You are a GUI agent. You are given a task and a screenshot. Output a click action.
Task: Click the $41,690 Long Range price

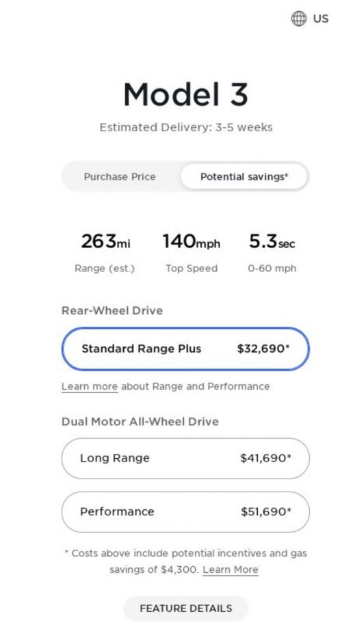(x=265, y=458)
